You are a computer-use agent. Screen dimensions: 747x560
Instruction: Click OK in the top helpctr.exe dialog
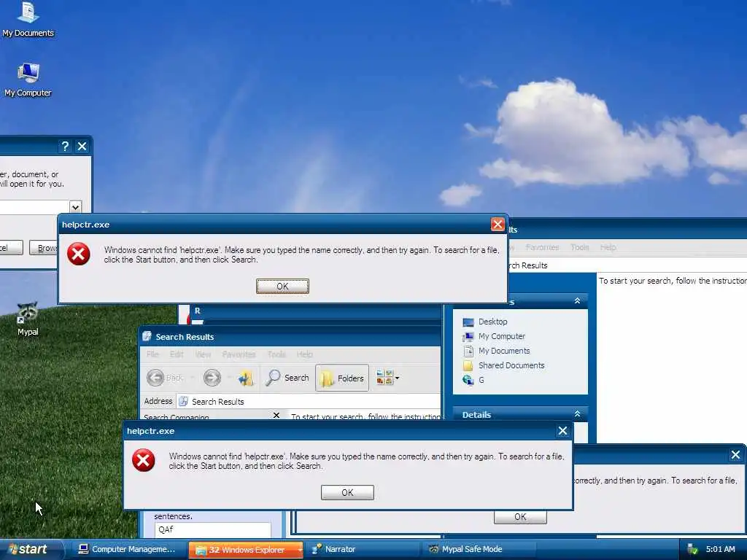coord(282,286)
